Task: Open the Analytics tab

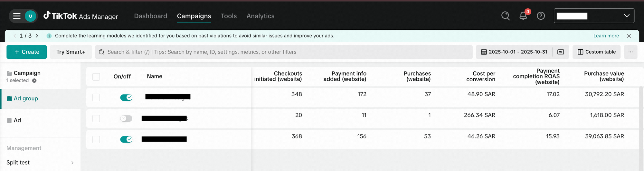Action: tap(260, 16)
